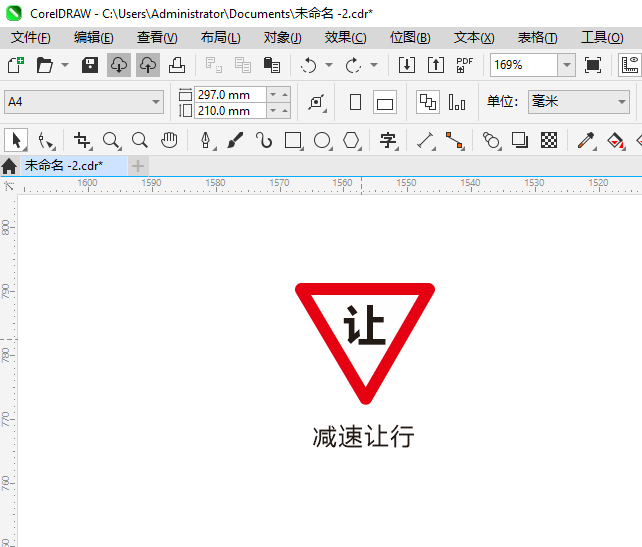Toggle the current page layout button
The image size is (642, 547).
tap(457, 102)
